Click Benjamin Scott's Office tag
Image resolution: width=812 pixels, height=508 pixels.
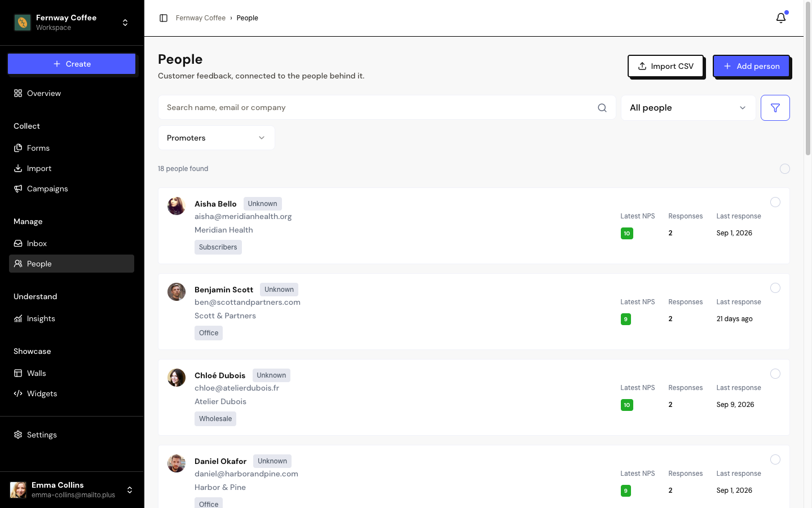pyautogui.click(x=209, y=333)
